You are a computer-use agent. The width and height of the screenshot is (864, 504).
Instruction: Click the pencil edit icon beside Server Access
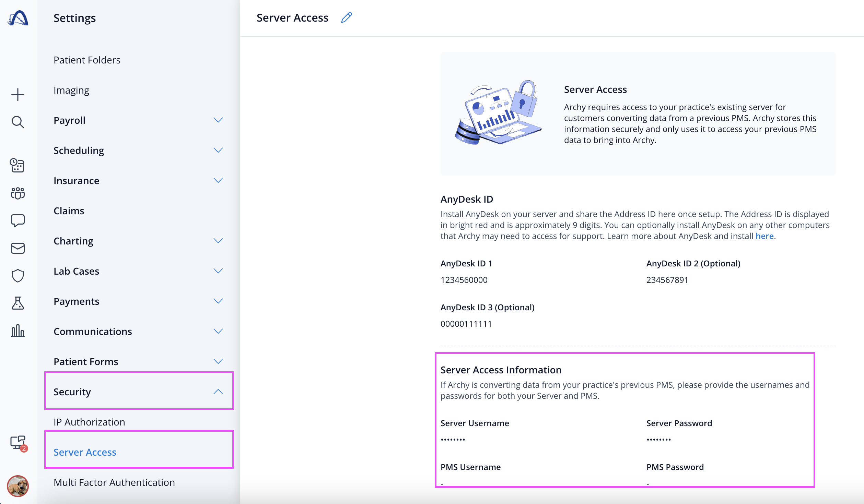[347, 17]
